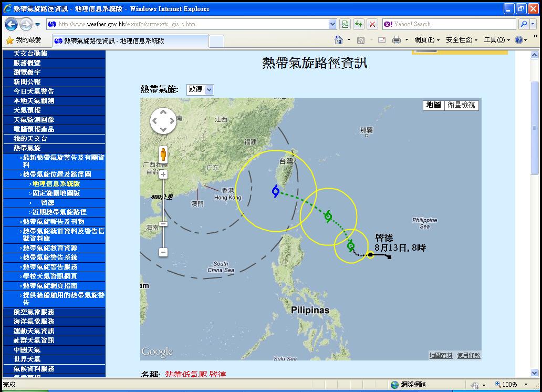
Task: Click the browser Back arrow button
Action: (x=11, y=24)
